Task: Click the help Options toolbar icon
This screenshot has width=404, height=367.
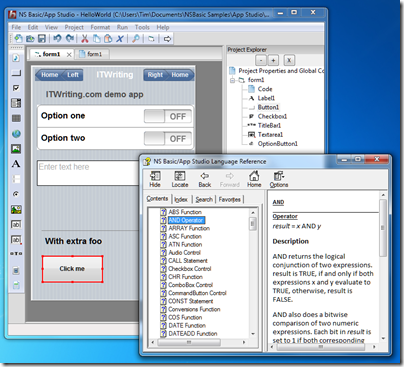Action: [x=279, y=179]
